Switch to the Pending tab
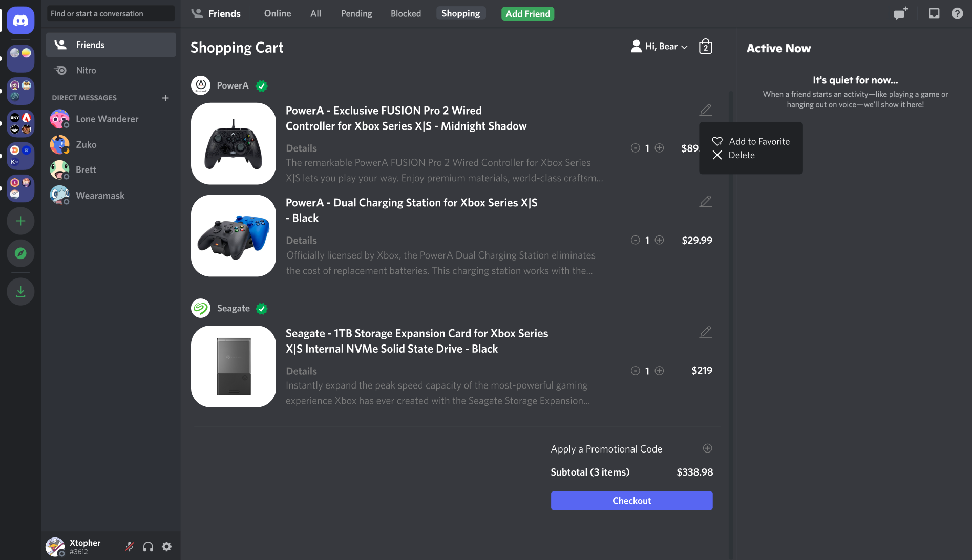Viewport: 972px width, 560px height. tap(356, 14)
